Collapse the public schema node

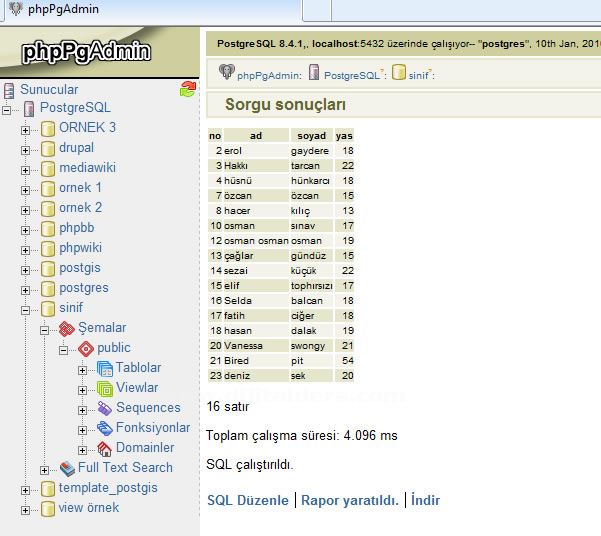tap(63, 350)
